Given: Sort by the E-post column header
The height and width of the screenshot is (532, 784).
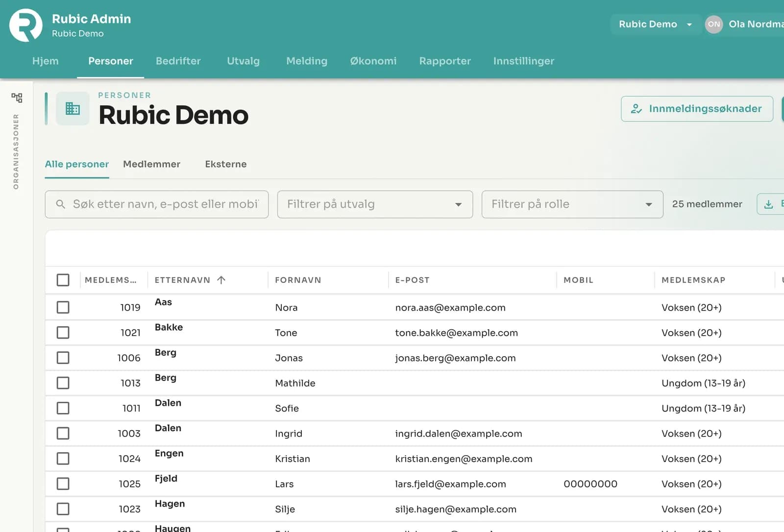Looking at the screenshot, I should 412,280.
